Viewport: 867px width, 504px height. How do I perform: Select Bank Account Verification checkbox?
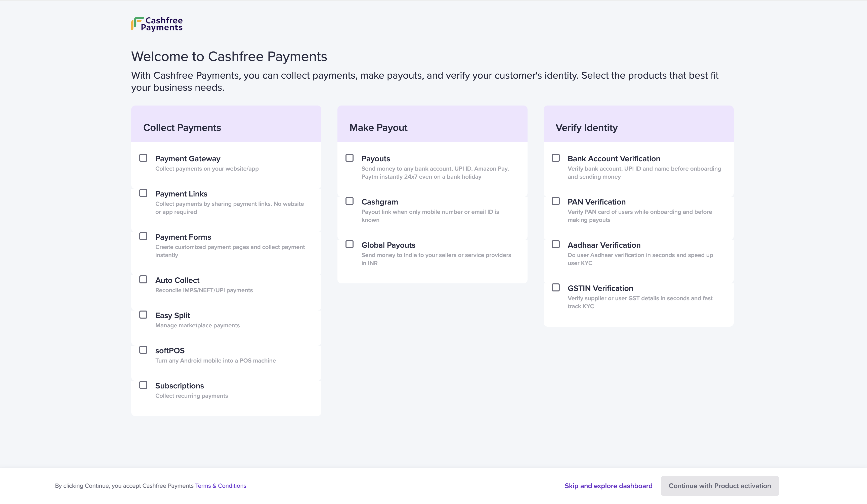pos(556,158)
